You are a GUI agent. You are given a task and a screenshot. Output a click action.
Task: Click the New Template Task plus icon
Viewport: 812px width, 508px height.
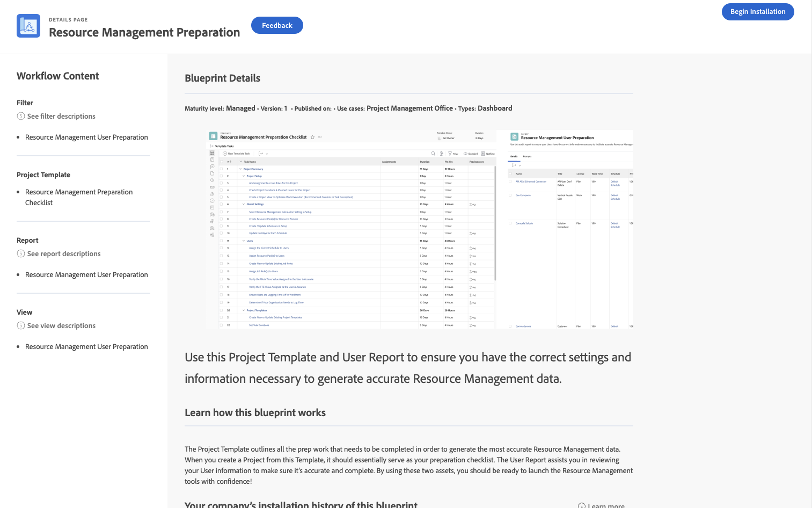tap(225, 154)
